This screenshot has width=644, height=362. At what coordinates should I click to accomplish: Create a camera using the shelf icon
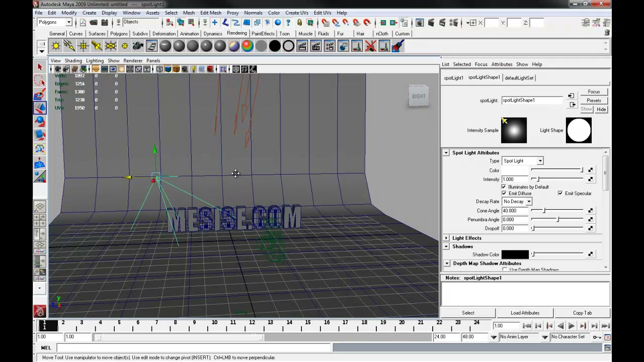pyautogui.click(x=138, y=46)
